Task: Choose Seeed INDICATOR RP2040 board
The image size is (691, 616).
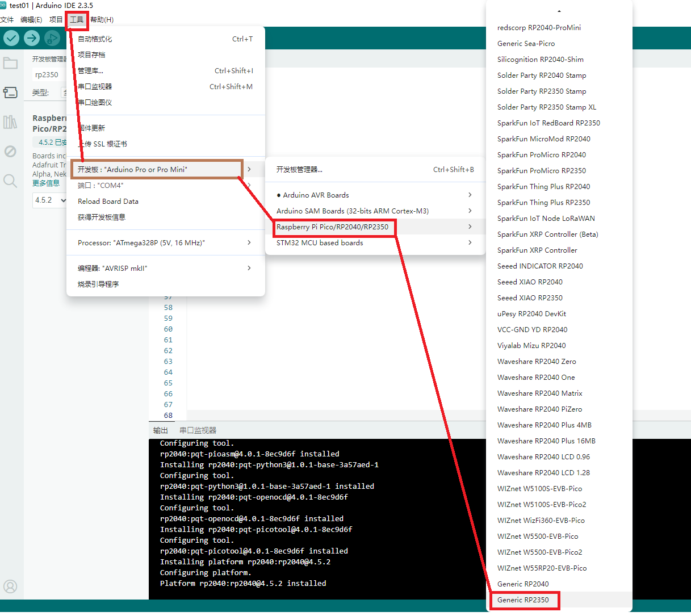Action: point(559,266)
